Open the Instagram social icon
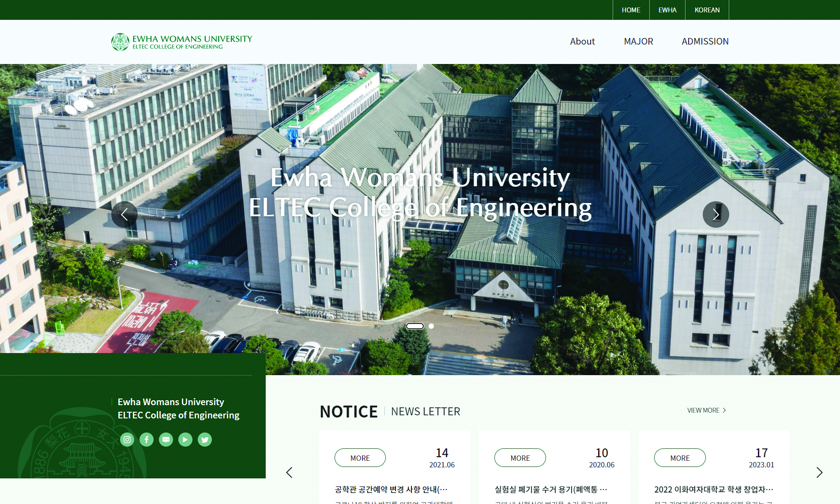Image resolution: width=840 pixels, height=504 pixels. click(x=127, y=440)
